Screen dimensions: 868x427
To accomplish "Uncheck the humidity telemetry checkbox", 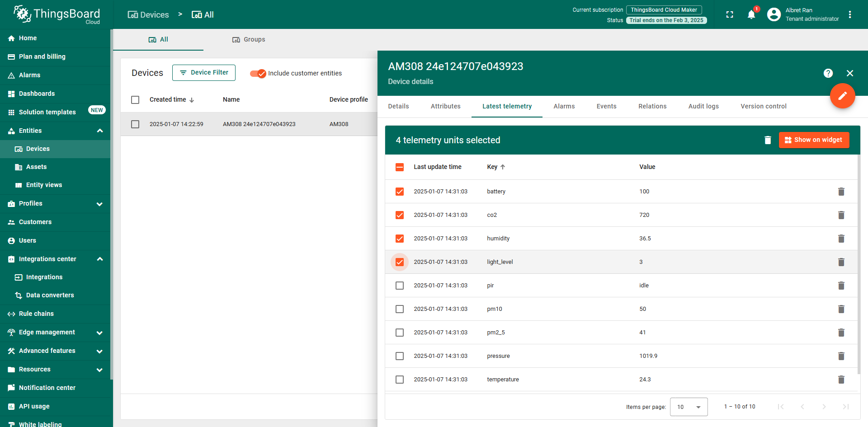I will click(400, 239).
